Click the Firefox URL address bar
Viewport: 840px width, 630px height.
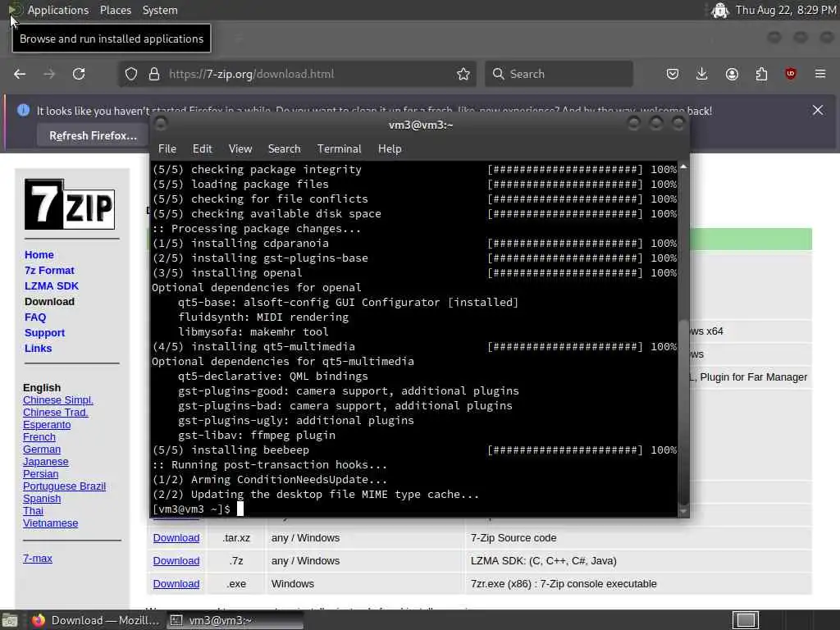point(299,74)
